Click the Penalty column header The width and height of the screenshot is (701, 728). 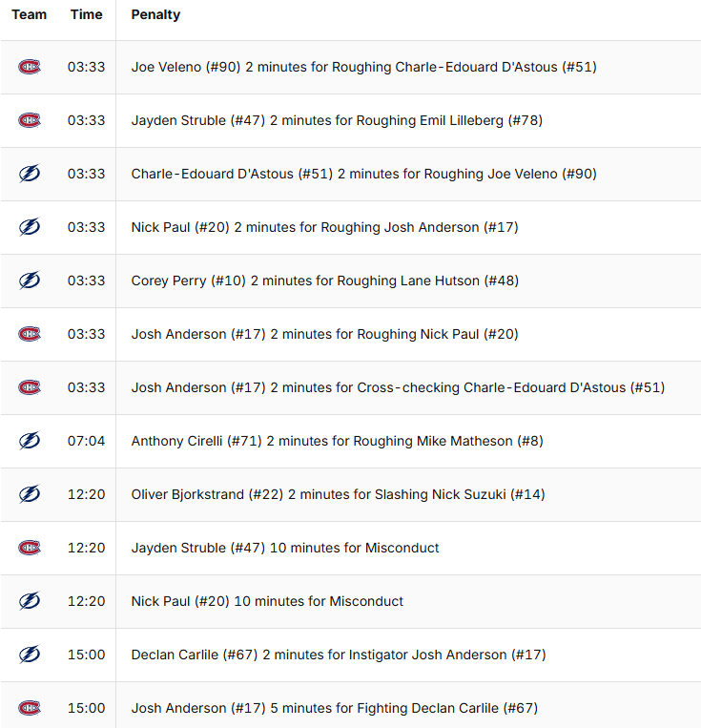point(155,14)
